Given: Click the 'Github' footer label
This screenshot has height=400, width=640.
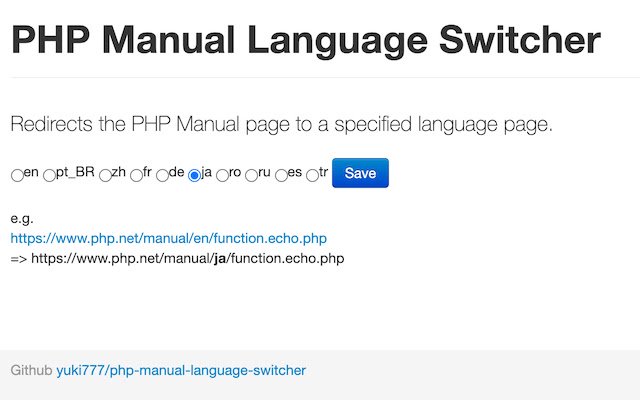Looking at the screenshot, I should [x=31, y=371].
